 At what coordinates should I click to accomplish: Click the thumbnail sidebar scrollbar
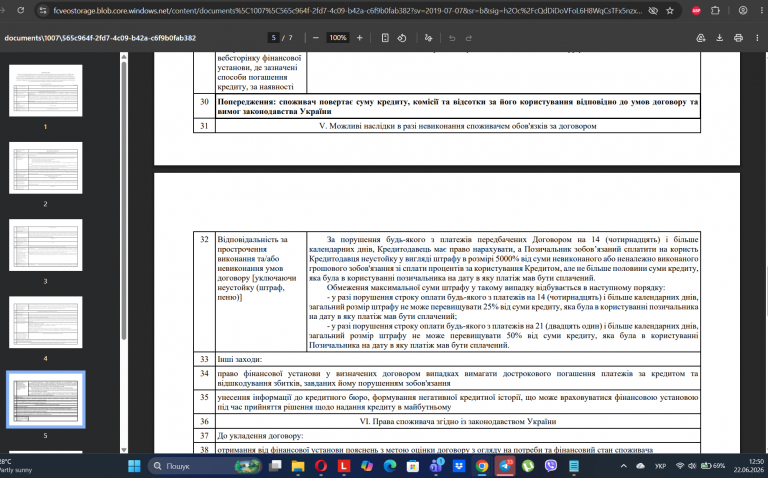tap(124, 201)
